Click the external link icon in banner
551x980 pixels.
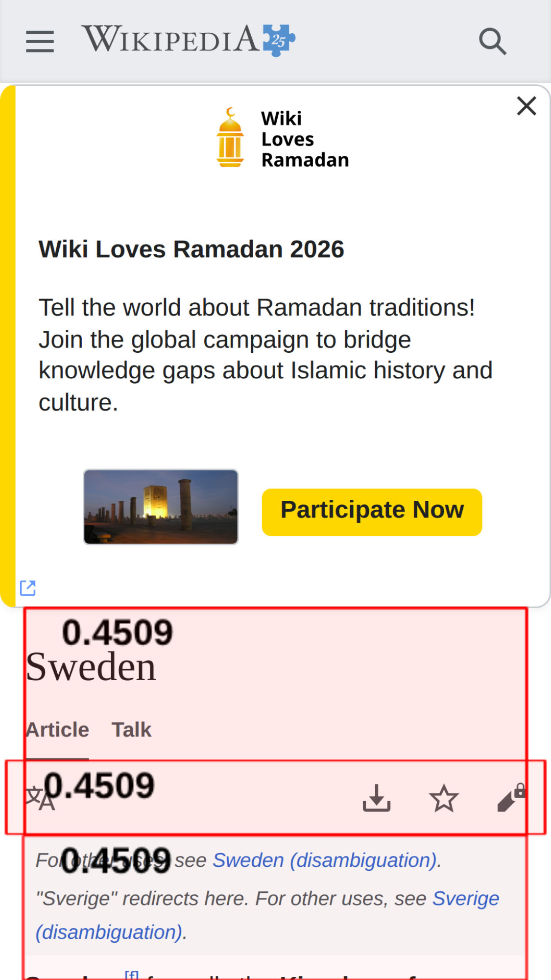(x=28, y=588)
